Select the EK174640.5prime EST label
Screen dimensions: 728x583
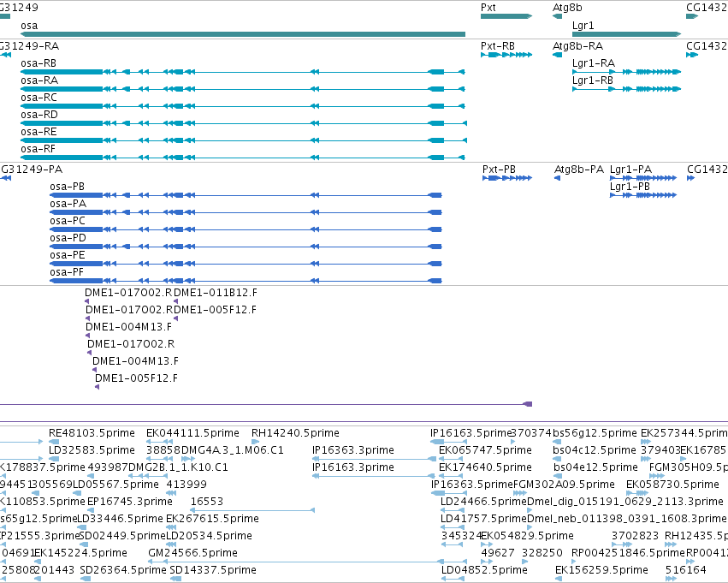pyautogui.click(x=485, y=467)
